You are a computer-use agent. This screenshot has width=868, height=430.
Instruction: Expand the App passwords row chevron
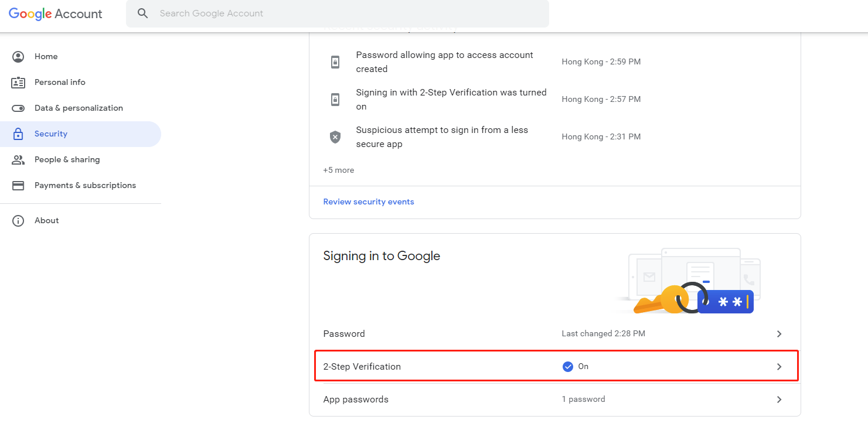779,399
